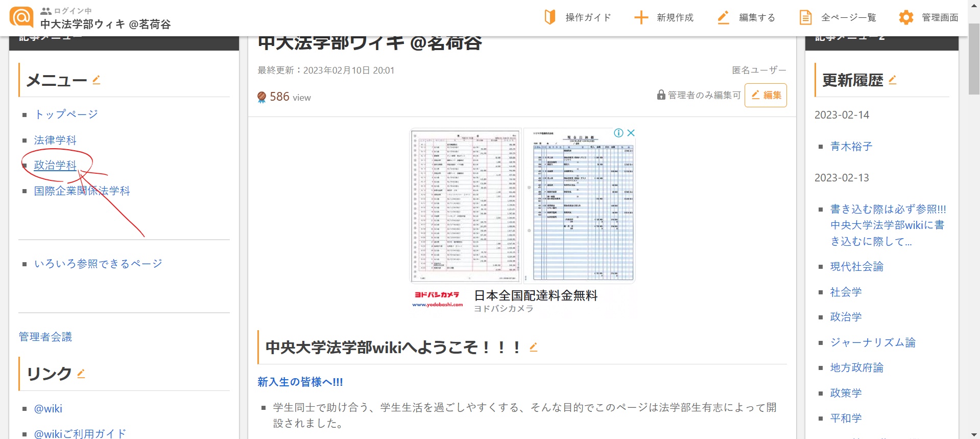Open the 法律学科 link
The width and height of the screenshot is (980, 439).
pos(55,140)
